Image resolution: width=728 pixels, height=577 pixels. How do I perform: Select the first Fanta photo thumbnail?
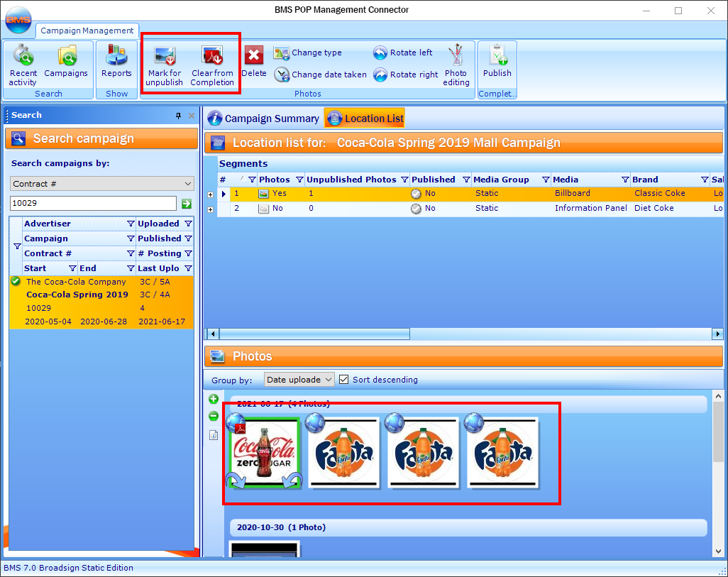click(x=343, y=452)
